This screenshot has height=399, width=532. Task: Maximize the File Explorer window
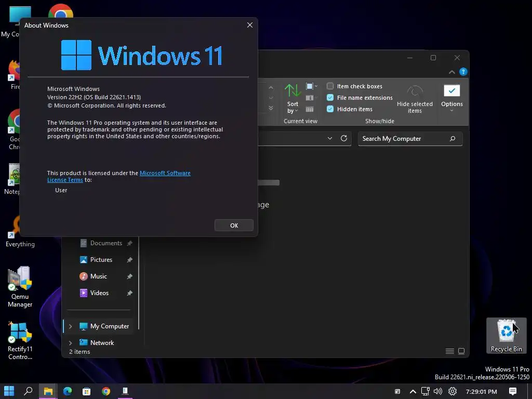(433, 58)
